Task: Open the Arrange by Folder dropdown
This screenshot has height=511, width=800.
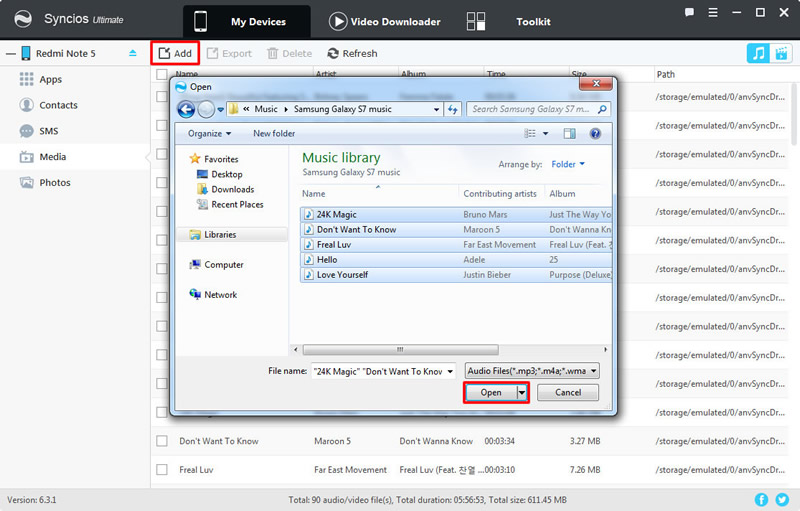Action: [x=568, y=164]
